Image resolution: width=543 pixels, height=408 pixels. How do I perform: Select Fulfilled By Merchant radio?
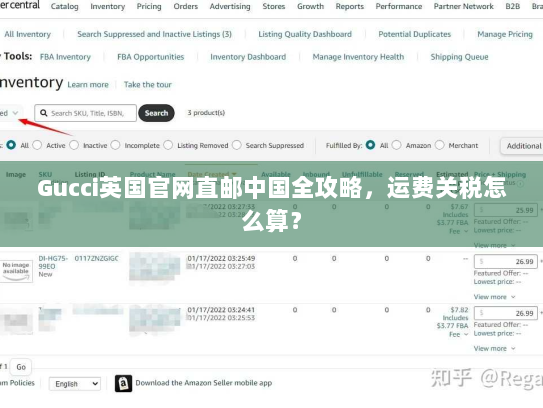point(439,145)
